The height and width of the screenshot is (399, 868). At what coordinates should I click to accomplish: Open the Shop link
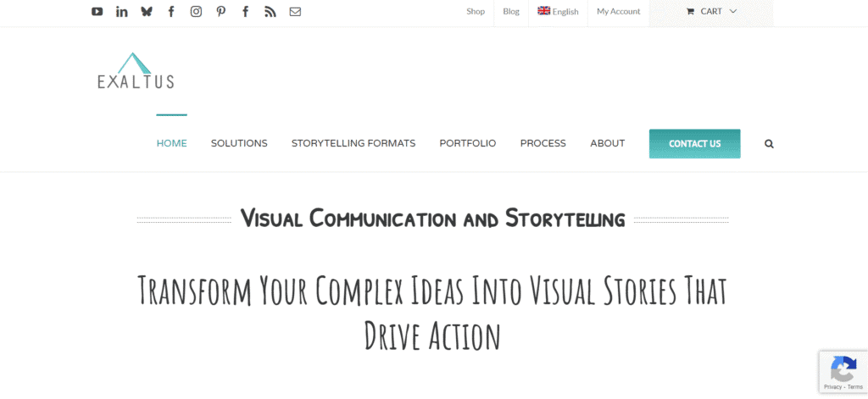[476, 12]
